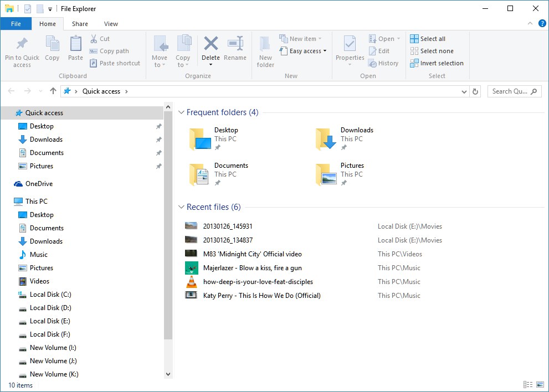The image size is (549, 392).
Task: Switch to the Home ribbon tab
Action: (x=48, y=24)
